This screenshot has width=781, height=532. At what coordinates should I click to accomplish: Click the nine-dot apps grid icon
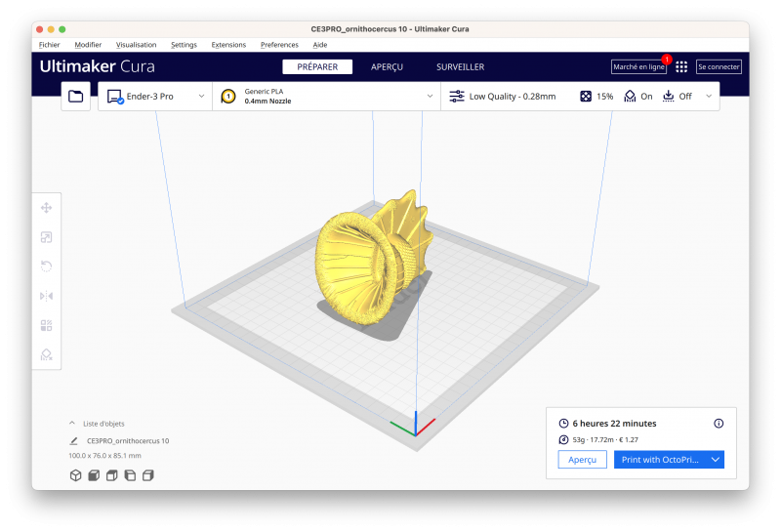(681, 66)
